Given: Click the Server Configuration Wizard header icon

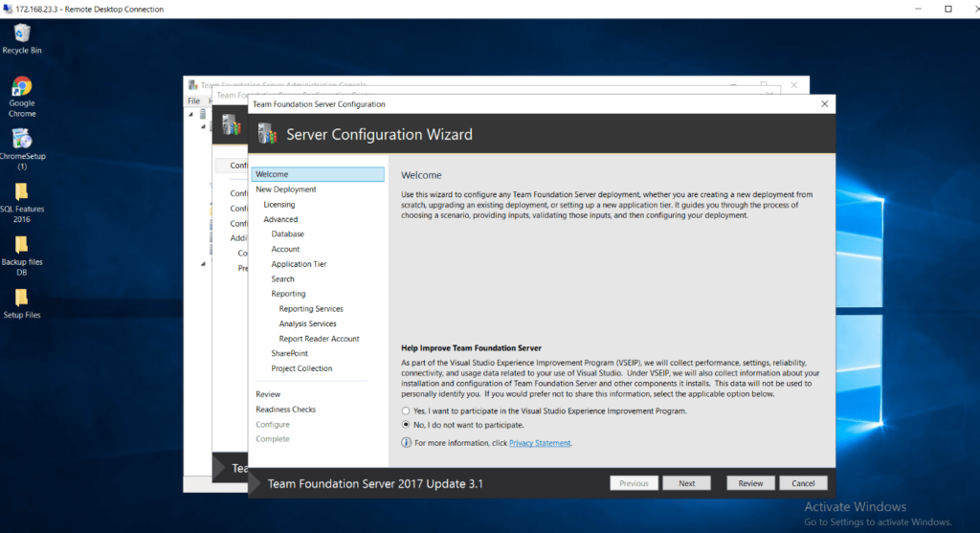Looking at the screenshot, I should pyautogui.click(x=268, y=133).
